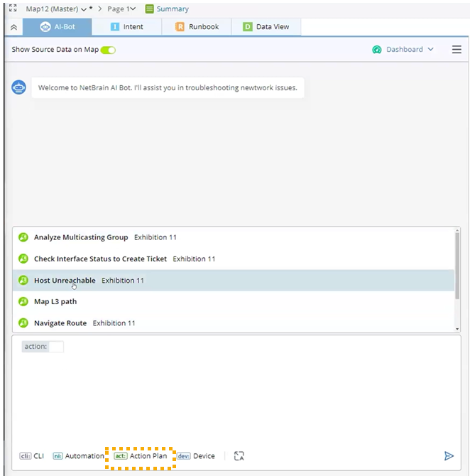Click the action: input field

point(56,347)
